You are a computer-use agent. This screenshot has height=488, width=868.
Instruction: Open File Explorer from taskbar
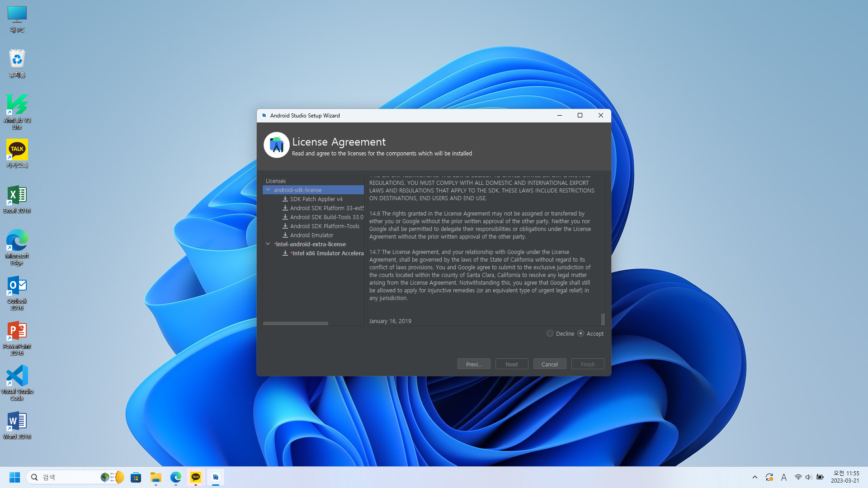coord(156,477)
